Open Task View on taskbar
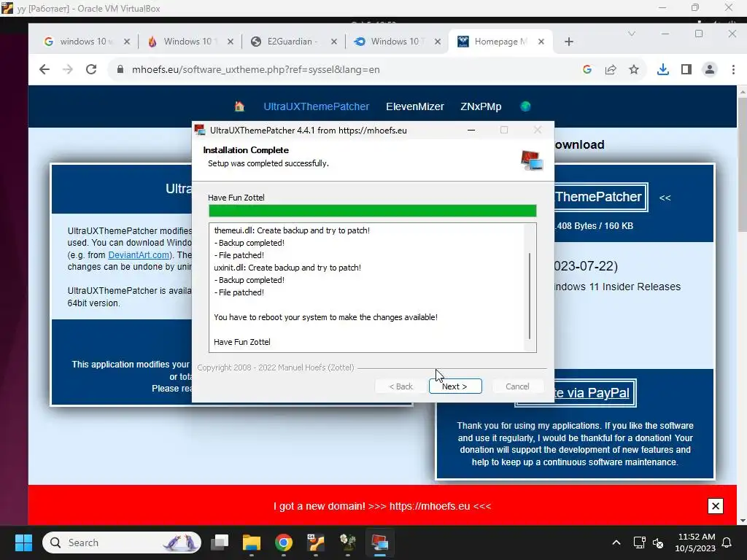Screen dimensions: 747x560 (x=220, y=542)
